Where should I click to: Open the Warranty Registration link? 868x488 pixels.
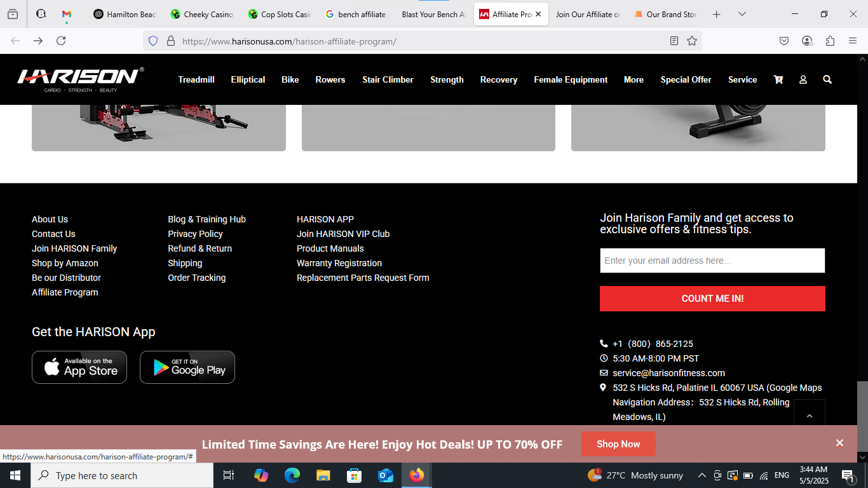tap(339, 263)
